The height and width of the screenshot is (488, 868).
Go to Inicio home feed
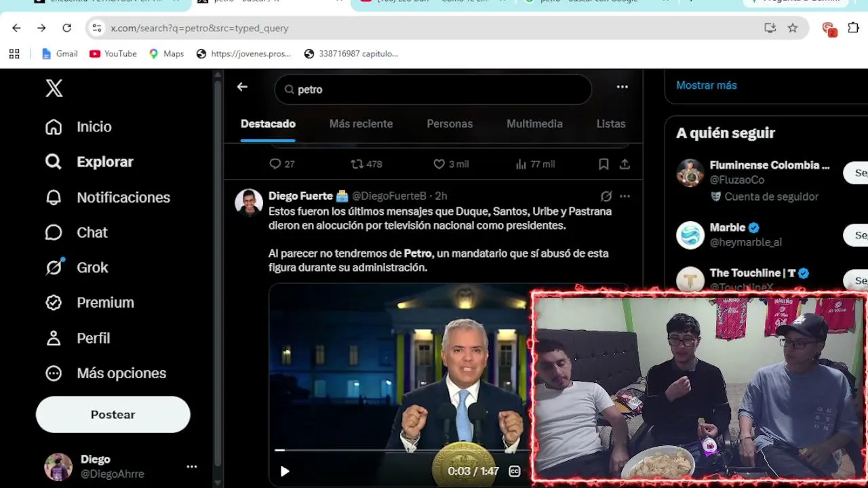coord(78,127)
